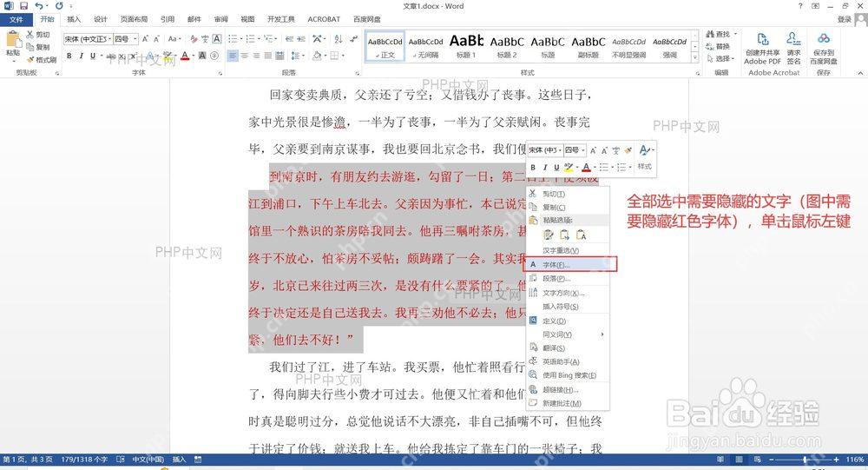Toggle Italic in the ribbon font group

[x=81, y=56]
